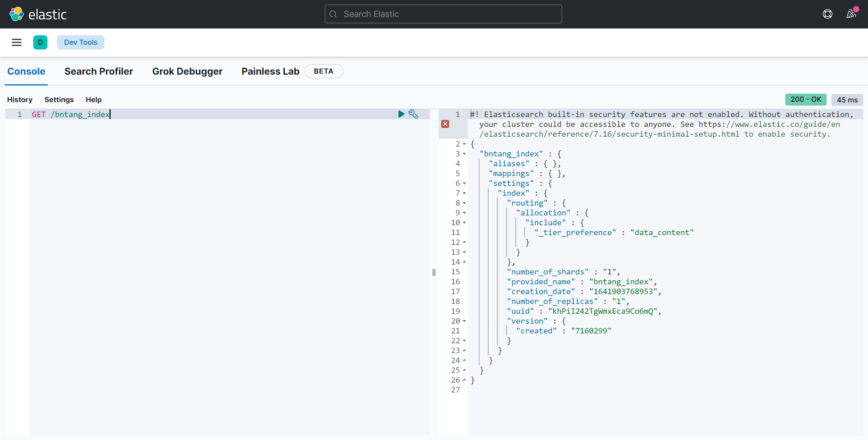This screenshot has width=868, height=440.
Task: Switch to the Grok Debugger tab
Action: 187,71
